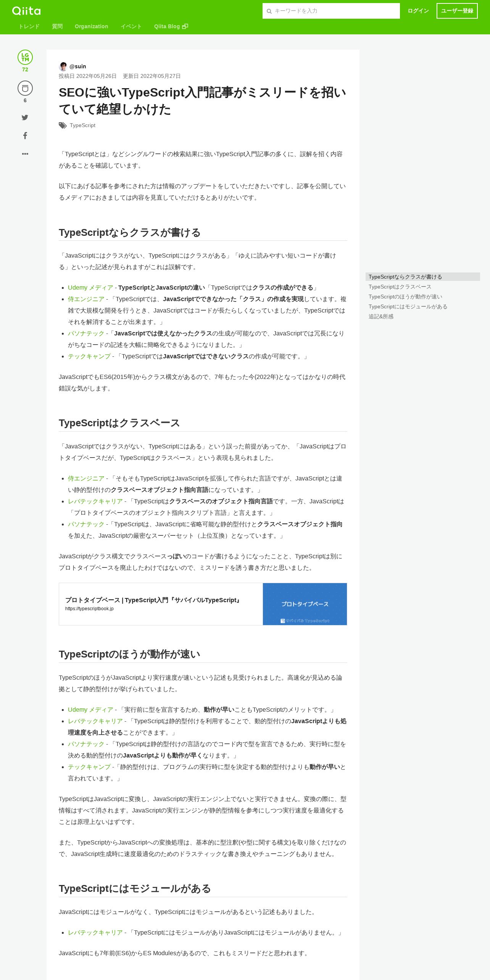Jump to TypeScriptならクラスが書ける in the contents
This screenshot has height=980, width=490.
(x=423, y=277)
